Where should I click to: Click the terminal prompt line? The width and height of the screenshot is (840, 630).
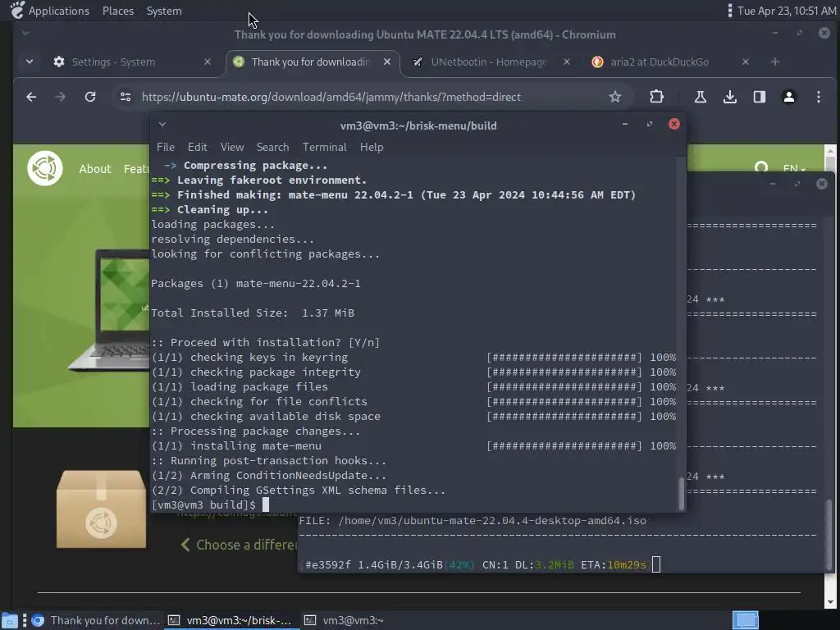click(209, 504)
